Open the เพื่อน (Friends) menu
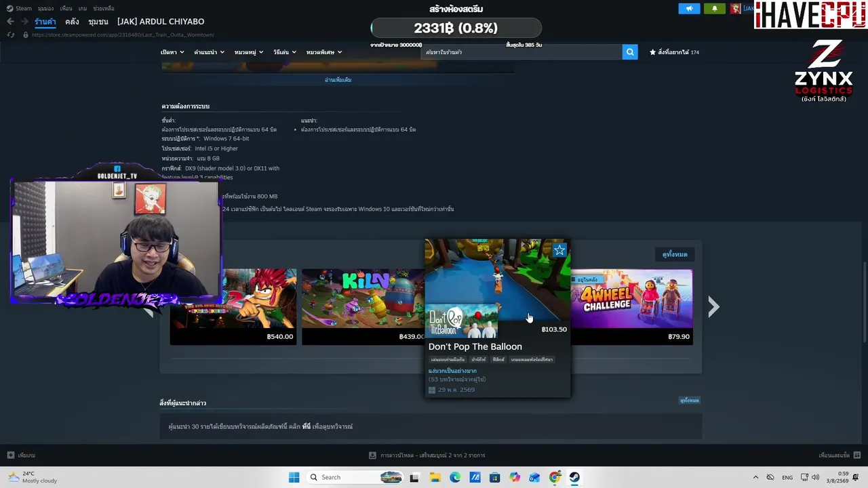The image size is (868, 488). [x=66, y=8]
